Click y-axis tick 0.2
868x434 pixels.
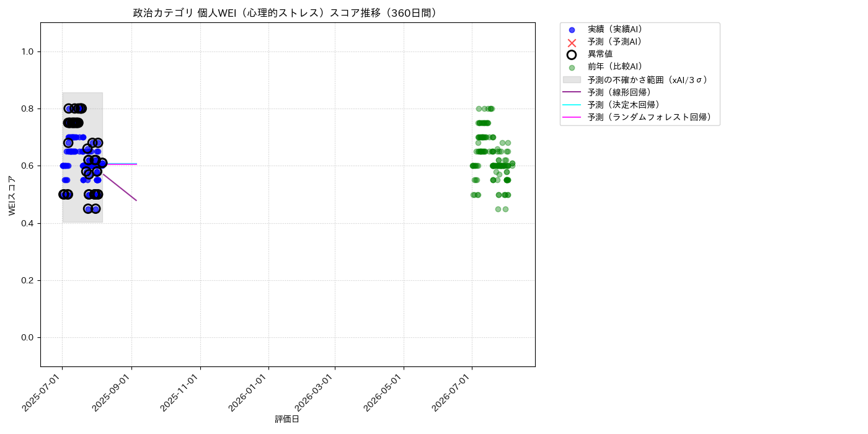click(x=28, y=280)
